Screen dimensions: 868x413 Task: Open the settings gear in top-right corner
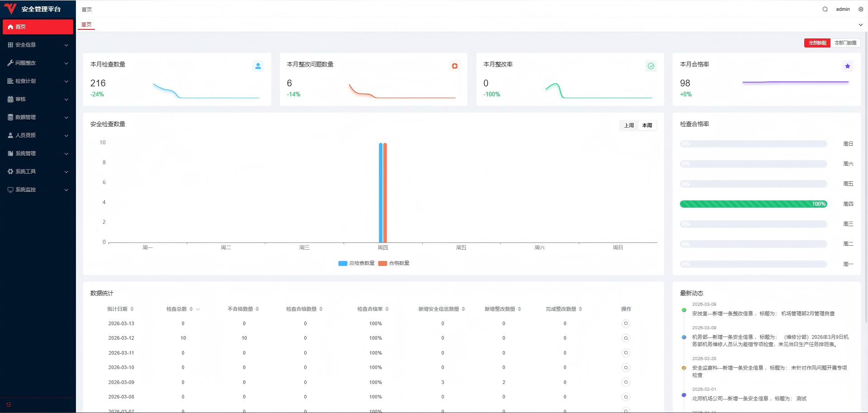click(x=861, y=9)
